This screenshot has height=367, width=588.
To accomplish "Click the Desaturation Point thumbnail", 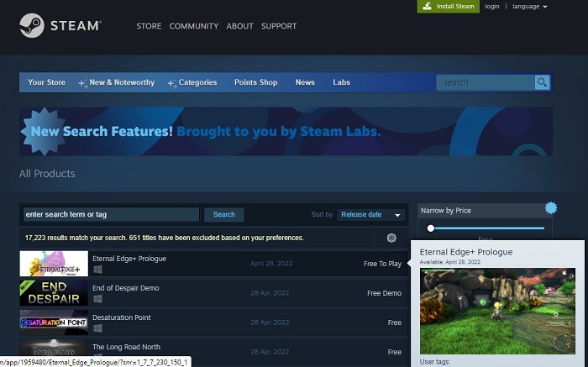I will [x=54, y=322].
